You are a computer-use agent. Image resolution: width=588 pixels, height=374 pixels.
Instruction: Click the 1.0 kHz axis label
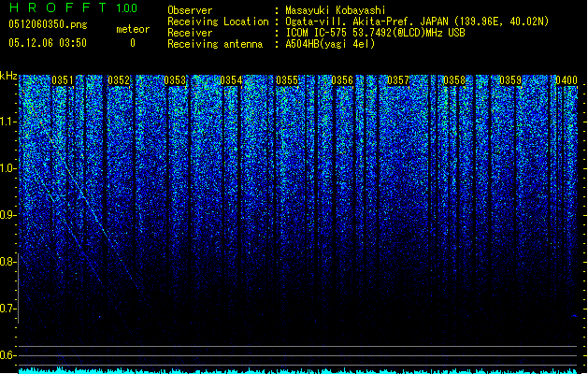8,168
